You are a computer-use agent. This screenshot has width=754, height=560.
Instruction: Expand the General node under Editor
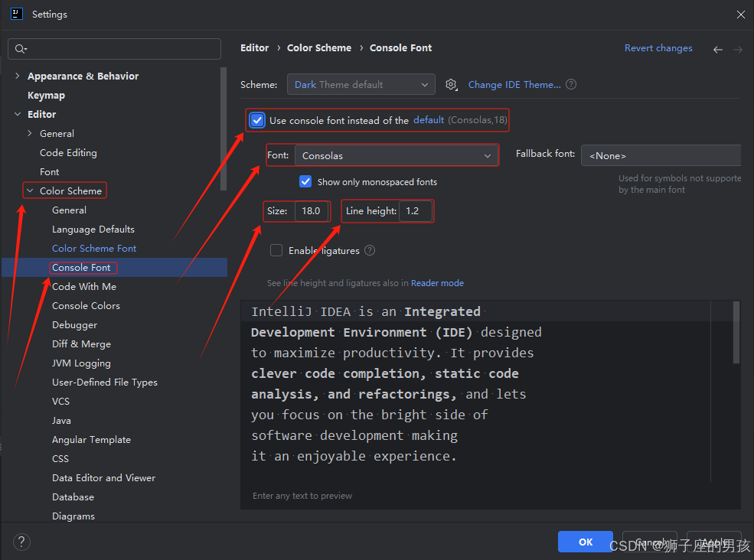pyautogui.click(x=30, y=133)
